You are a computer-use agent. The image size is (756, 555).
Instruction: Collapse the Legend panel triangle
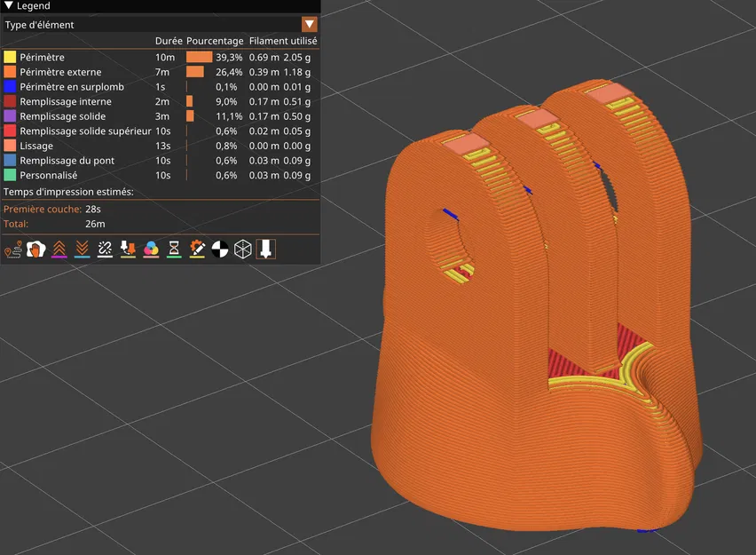pyautogui.click(x=9, y=5)
